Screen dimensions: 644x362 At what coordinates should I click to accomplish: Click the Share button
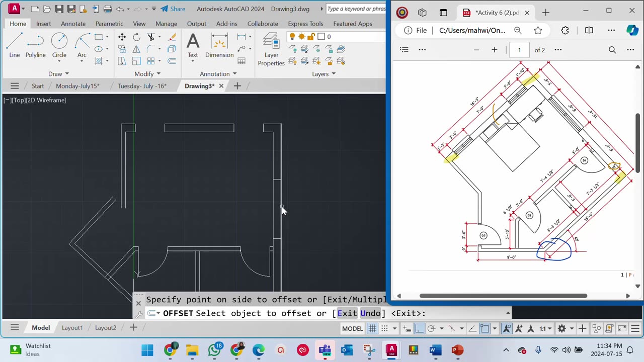pos(173,9)
